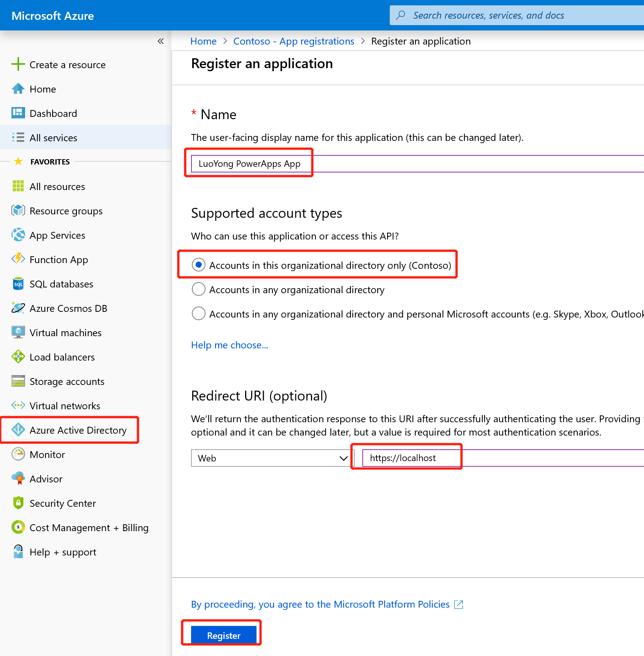644x656 pixels.
Task: Open the Microsoft Platform Policies link
Action: (320, 604)
